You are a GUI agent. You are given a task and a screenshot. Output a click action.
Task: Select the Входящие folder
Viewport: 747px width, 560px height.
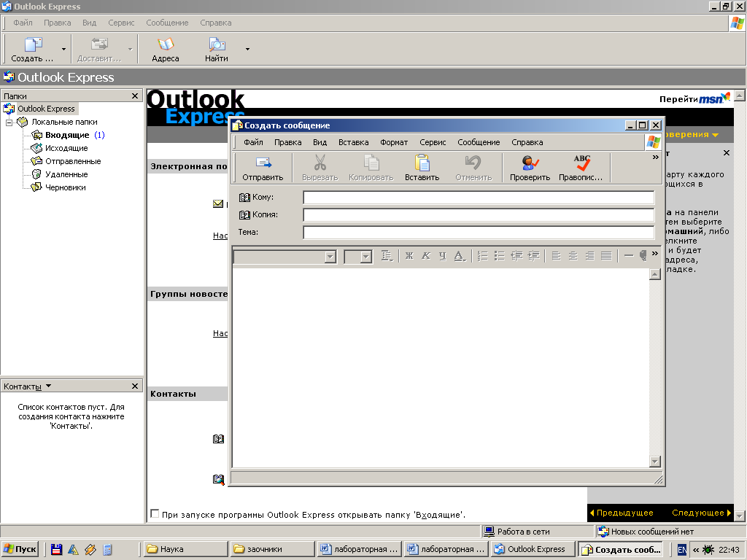(67, 135)
